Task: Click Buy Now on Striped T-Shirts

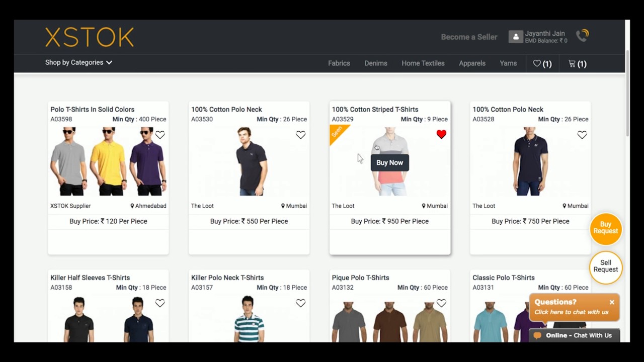Action: coord(390,162)
